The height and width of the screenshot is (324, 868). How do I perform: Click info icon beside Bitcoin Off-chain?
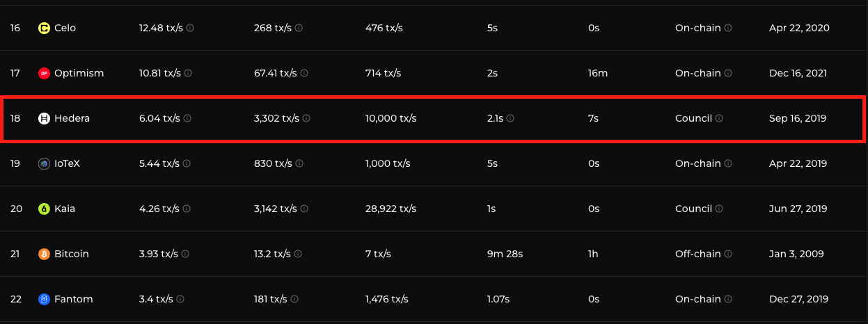pyautogui.click(x=728, y=254)
